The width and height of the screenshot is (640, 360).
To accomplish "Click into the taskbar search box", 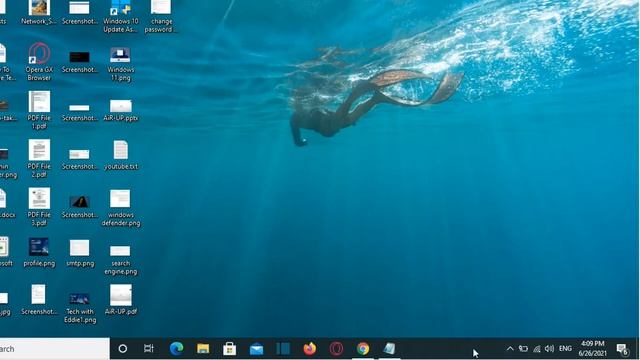I will pos(54,349).
